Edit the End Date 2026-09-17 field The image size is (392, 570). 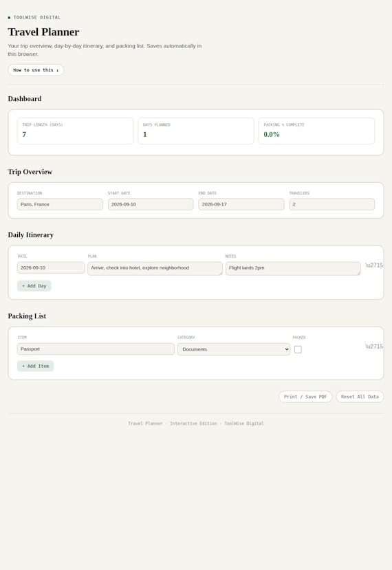tap(241, 204)
